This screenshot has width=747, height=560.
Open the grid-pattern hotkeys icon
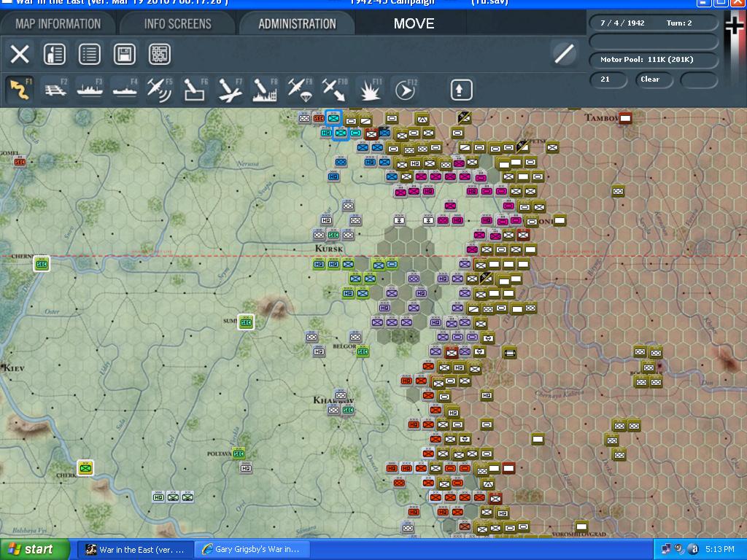(160, 54)
